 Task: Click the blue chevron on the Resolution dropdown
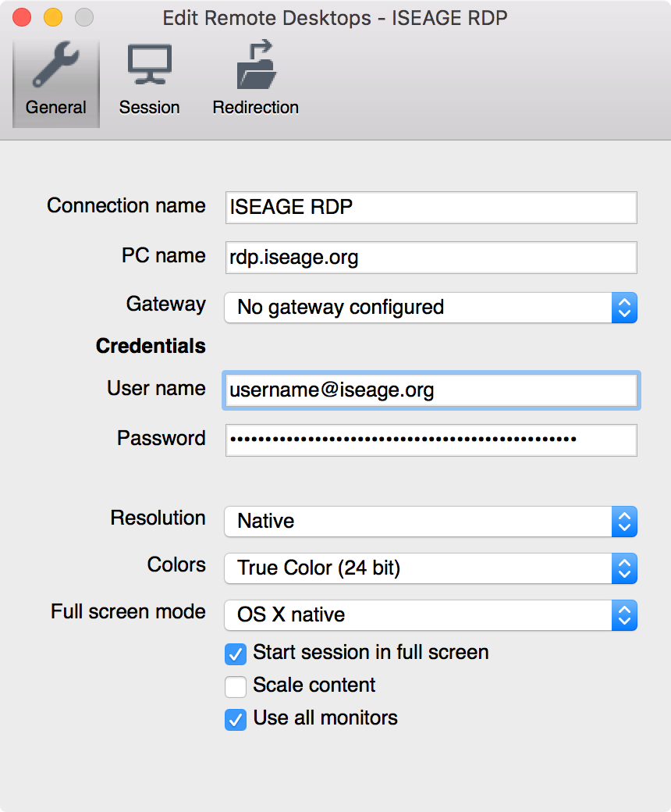pos(623,522)
